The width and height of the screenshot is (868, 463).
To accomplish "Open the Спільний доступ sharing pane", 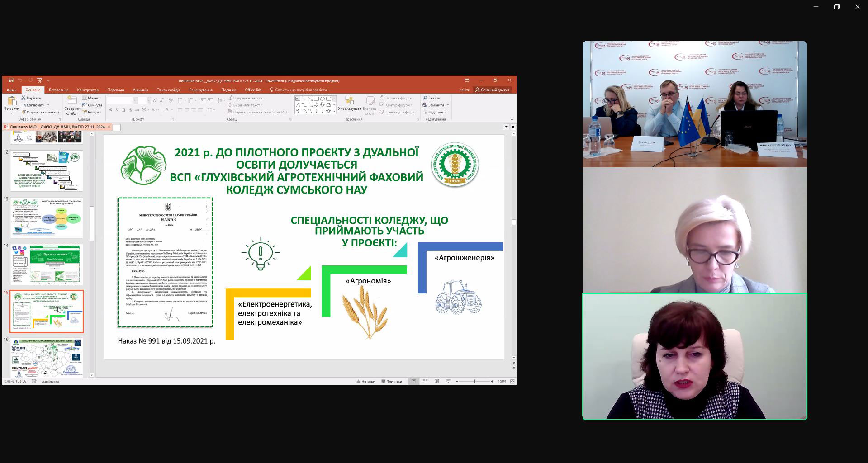I will (x=492, y=90).
